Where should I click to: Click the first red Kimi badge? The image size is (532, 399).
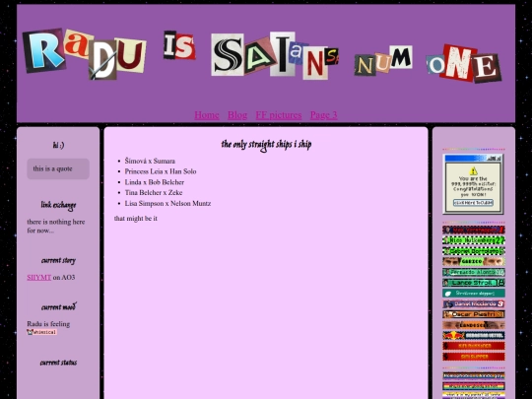474,346
